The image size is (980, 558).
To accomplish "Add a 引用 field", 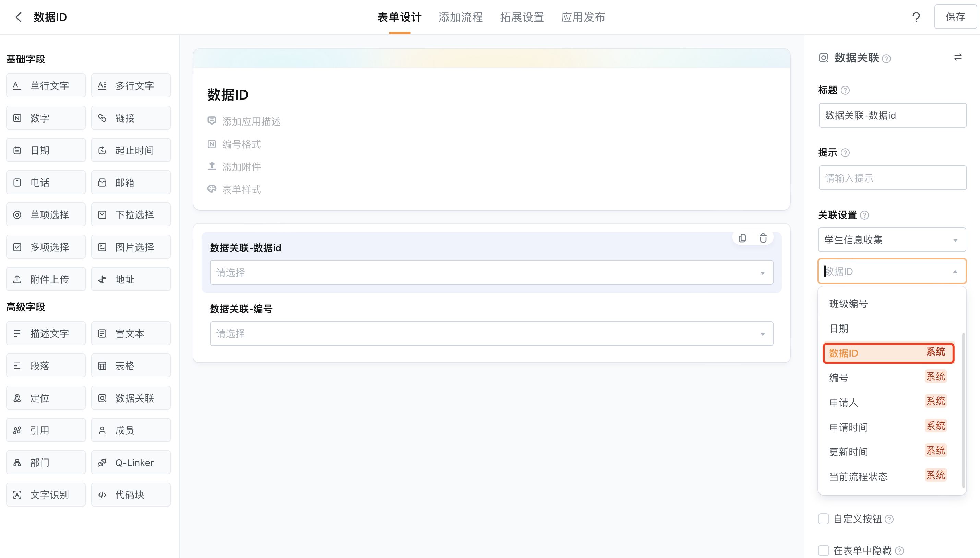I will 46,430.
